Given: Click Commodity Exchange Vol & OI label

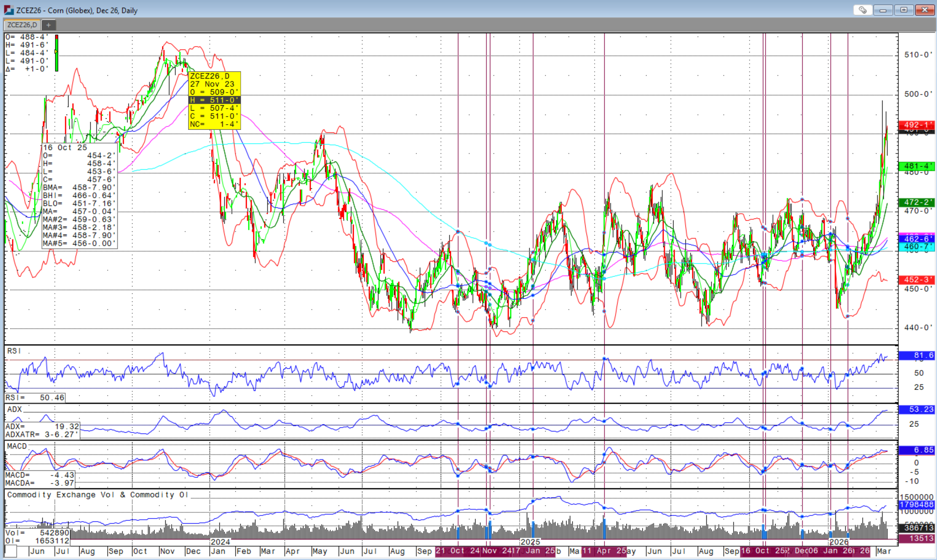Looking at the screenshot, I should [x=98, y=495].
